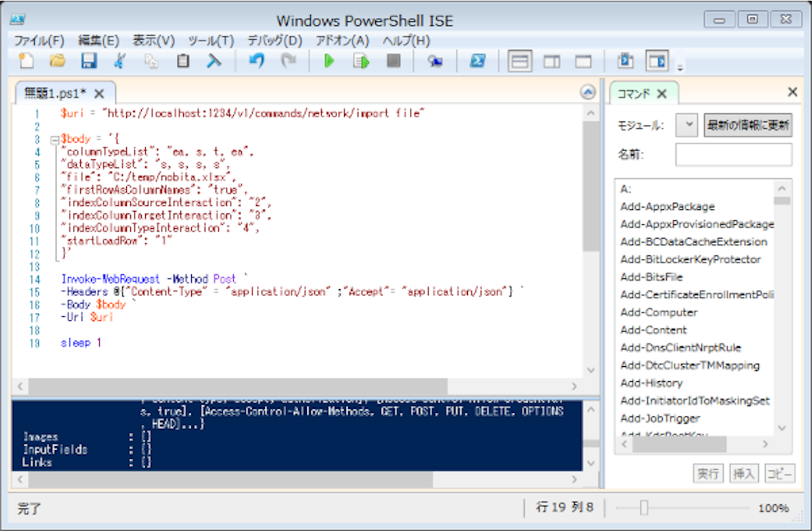Run the script with green play icon
The image size is (812, 531).
click(329, 61)
